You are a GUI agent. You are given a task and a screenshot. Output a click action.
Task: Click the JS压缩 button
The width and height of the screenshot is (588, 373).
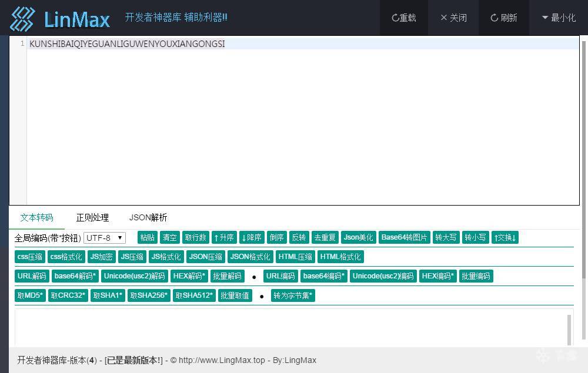pyautogui.click(x=132, y=257)
